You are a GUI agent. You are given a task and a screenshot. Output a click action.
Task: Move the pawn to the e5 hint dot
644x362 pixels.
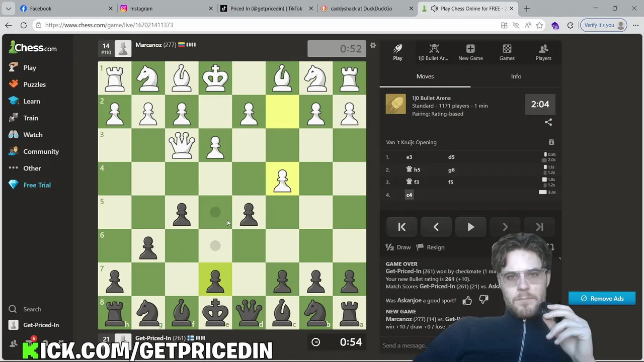(x=215, y=212)
